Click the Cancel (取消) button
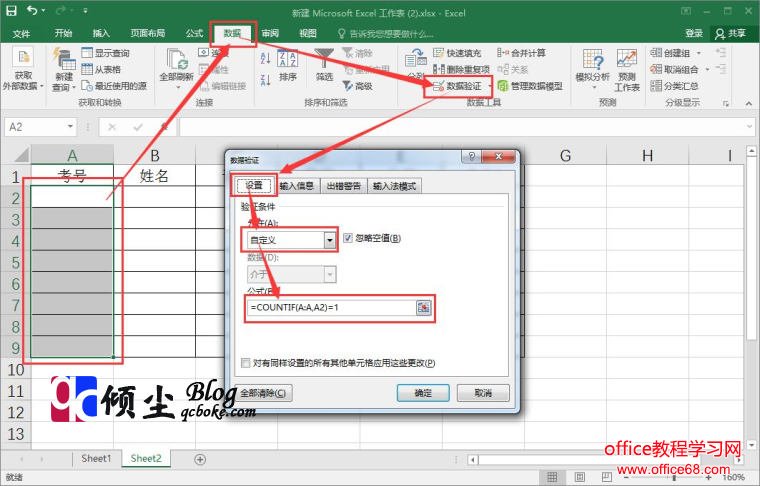The width and height of the screenshot is (760, 486). tap(483, 393)
